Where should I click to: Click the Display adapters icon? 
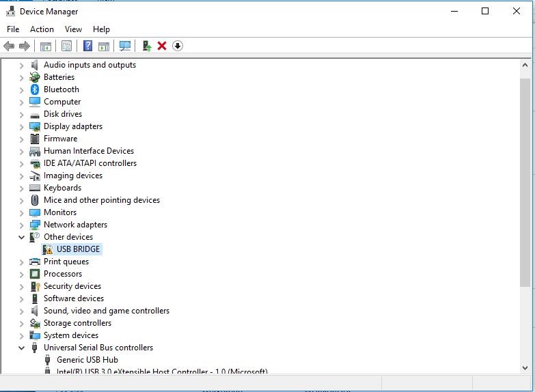pos(35,126)
